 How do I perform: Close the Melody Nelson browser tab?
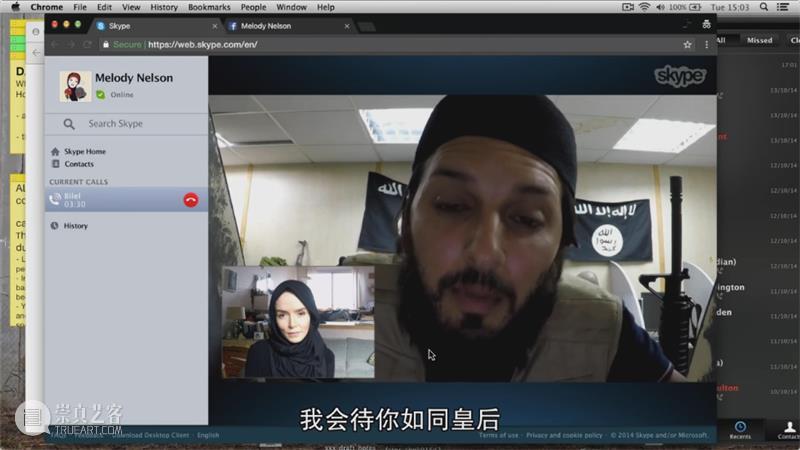pyautogui.click(x=347, y=26)
